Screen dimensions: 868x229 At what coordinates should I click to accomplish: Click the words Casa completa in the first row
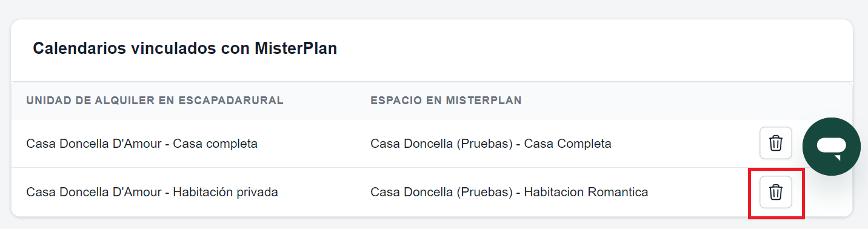click(x=216, y=144)
